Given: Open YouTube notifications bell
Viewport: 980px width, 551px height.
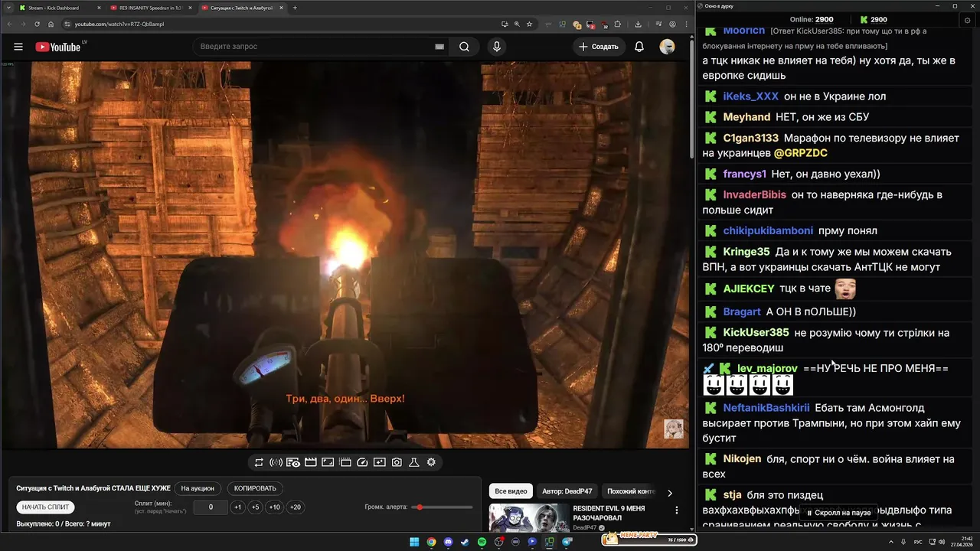Looking at the screenshot, I should (639, 47).
